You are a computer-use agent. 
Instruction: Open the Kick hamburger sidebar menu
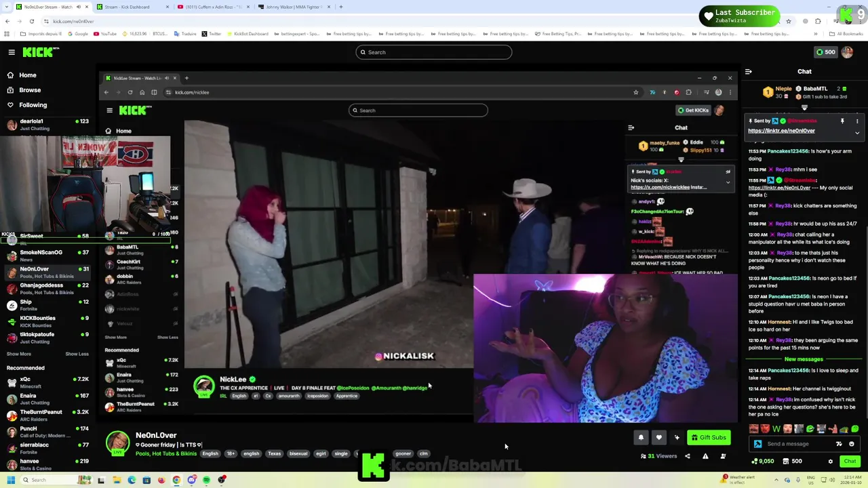[12, 52]
